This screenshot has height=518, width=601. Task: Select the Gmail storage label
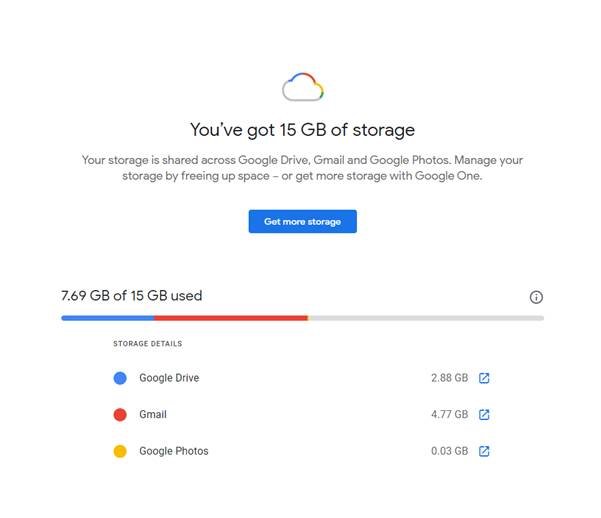click(x=153, y=414)
